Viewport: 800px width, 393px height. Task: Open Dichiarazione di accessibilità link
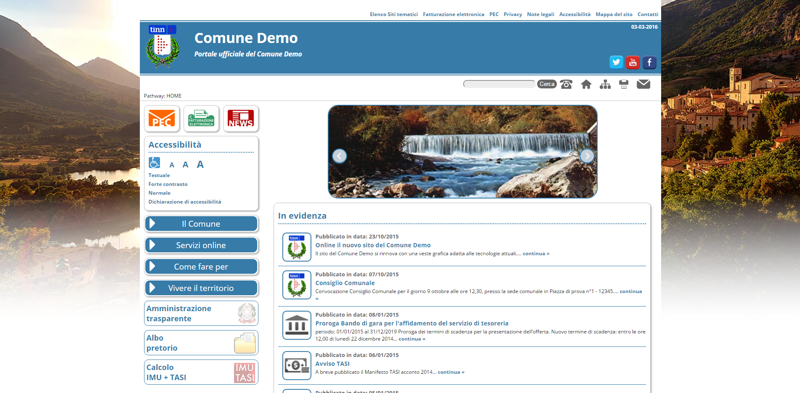point(185,202)
